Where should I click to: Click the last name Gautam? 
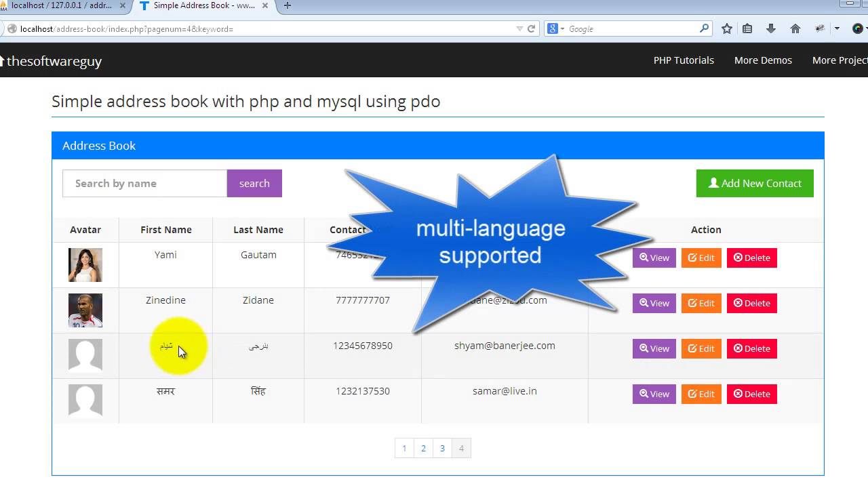[258, 255]
